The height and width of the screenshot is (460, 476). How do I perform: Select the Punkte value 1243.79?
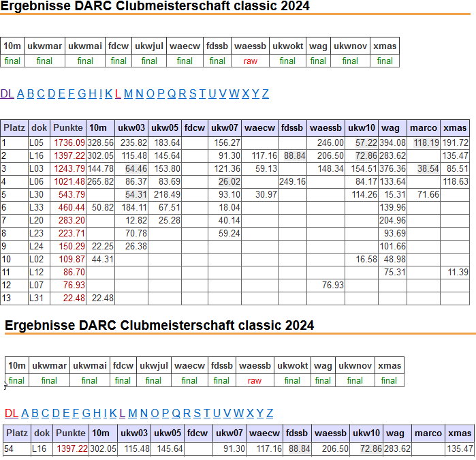[x=69, y=168]
